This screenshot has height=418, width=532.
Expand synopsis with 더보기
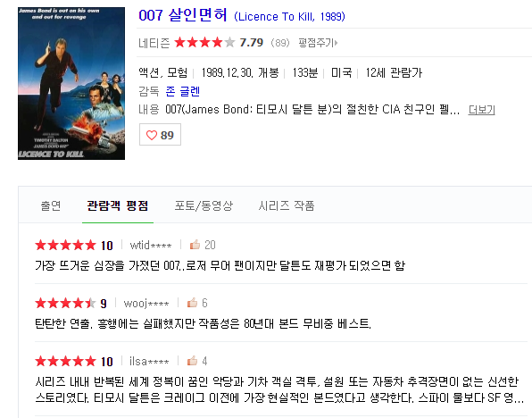(481, 110)
